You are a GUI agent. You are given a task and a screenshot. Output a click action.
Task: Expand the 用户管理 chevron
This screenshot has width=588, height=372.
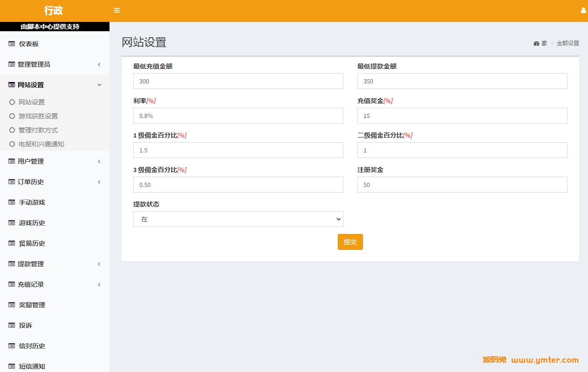[x=99, y=161]
